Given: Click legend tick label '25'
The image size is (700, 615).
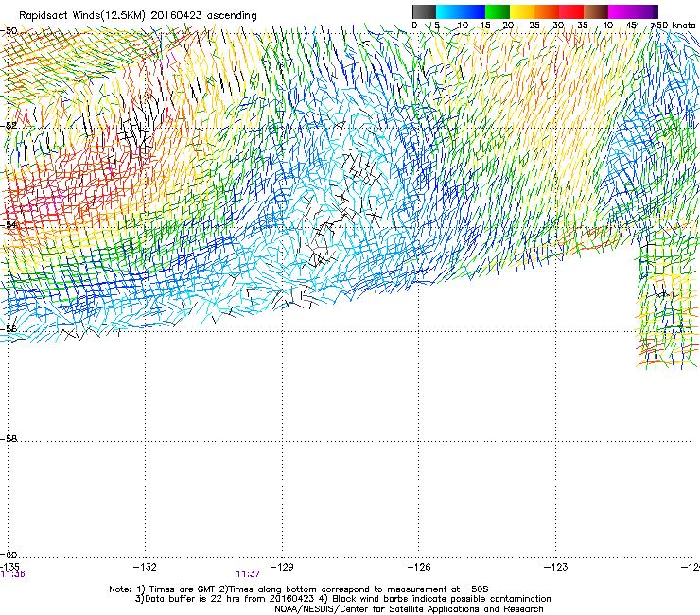Looking at the screenshot, I should pos(534,26).
